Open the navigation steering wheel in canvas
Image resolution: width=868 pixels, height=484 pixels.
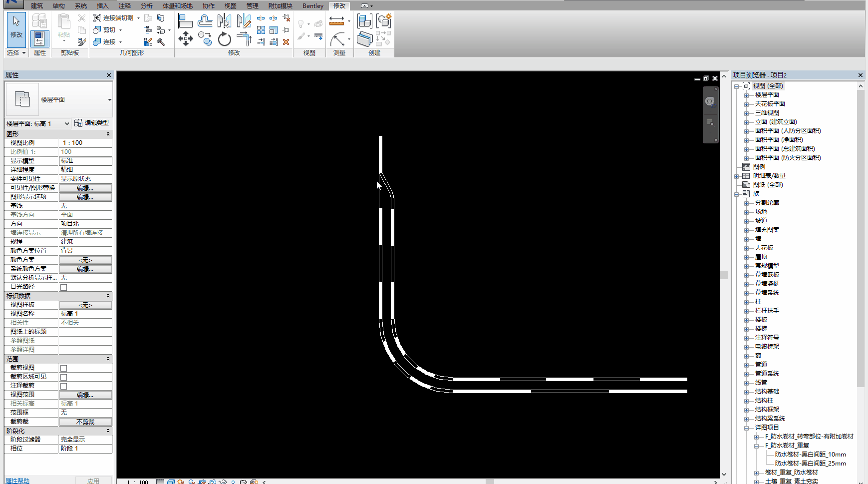pyautogui.click(x=709, y=101)
